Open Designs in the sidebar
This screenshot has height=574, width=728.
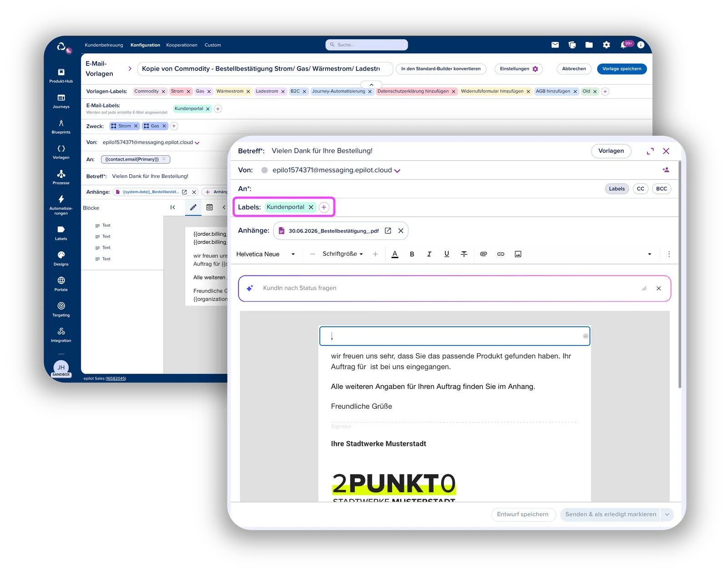coord(61,259)
